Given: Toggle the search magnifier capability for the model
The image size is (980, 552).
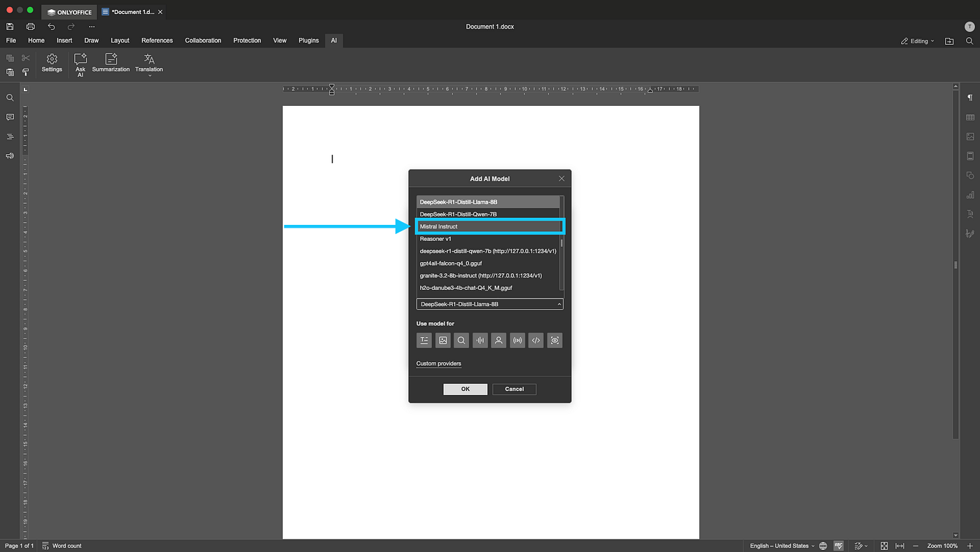Looking at the screenshot, I should (461, 340).
